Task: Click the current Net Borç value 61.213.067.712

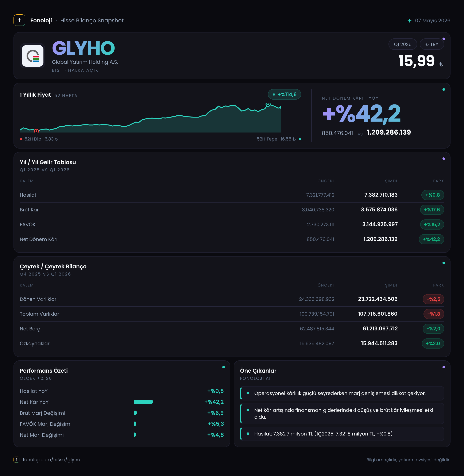Action: tap(380, 329)
